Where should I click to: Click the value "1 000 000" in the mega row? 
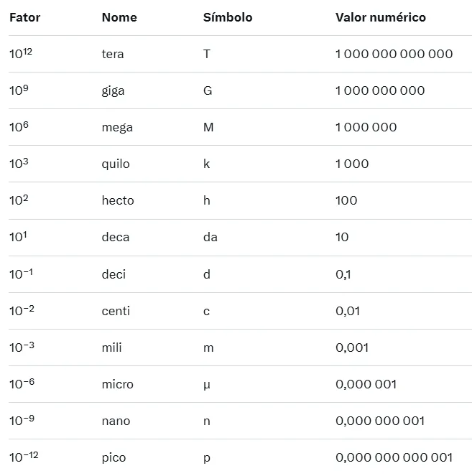click(366, 128)
